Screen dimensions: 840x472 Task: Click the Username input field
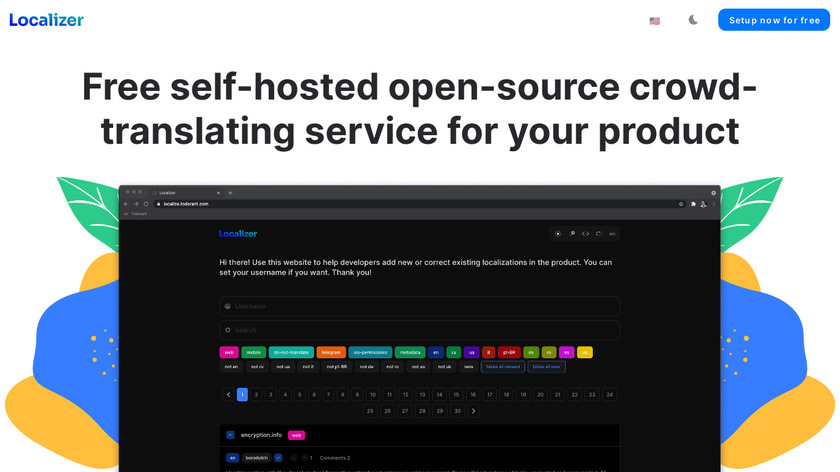click(x=419, y=306)
